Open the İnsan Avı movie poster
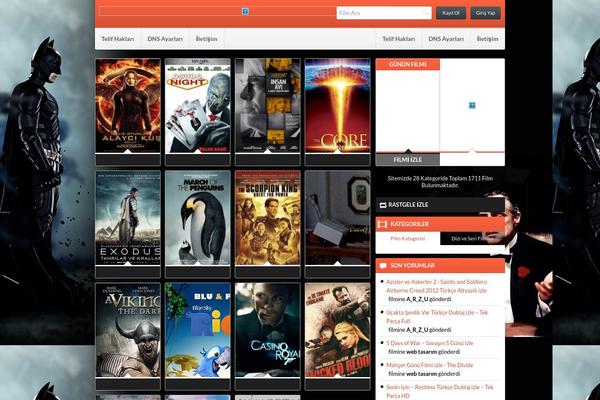 click(268, 106)
